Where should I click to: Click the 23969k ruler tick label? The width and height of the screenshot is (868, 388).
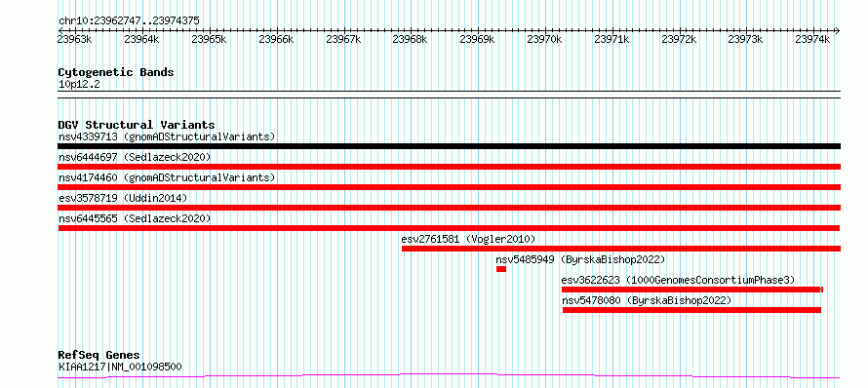point(477,39)
